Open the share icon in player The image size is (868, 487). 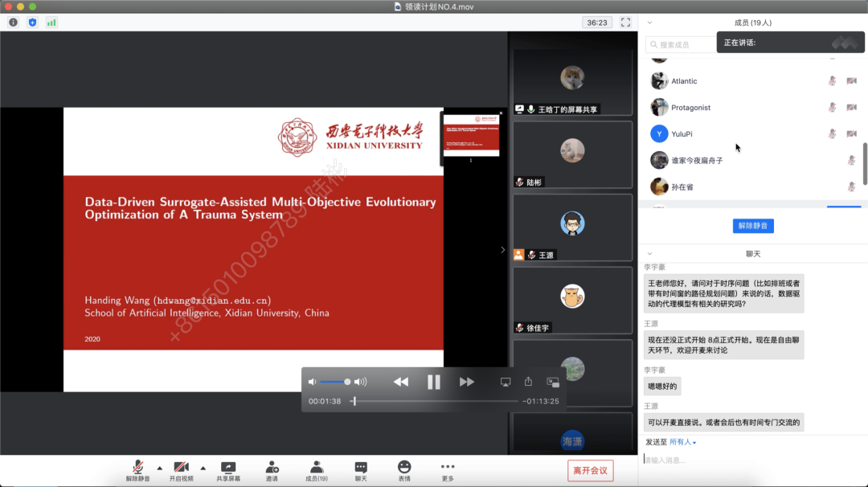(x=529, y=381)
